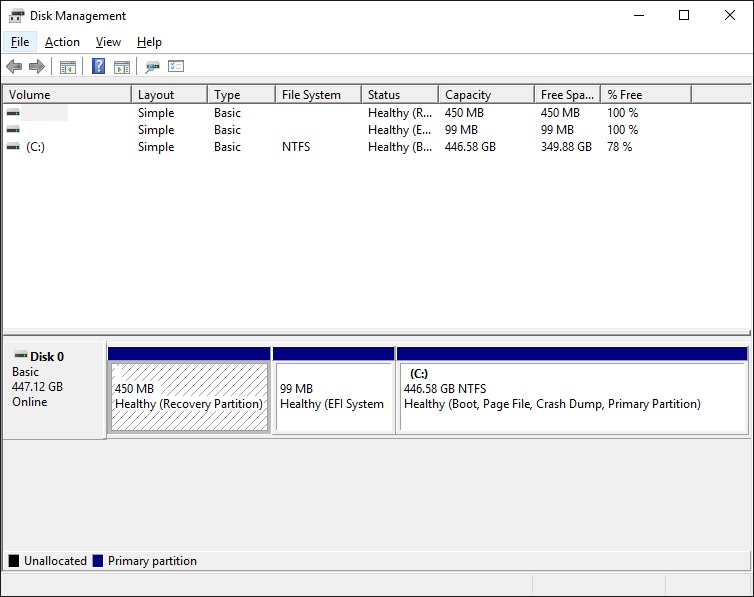Click the Show/Hide Action Pane toolbar icon

pos(122,67)
